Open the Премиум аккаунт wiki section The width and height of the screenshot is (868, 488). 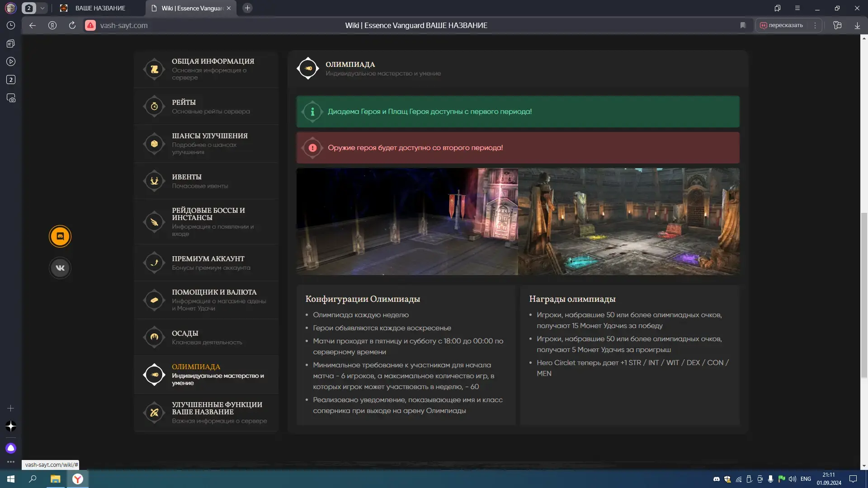point(206,263)
